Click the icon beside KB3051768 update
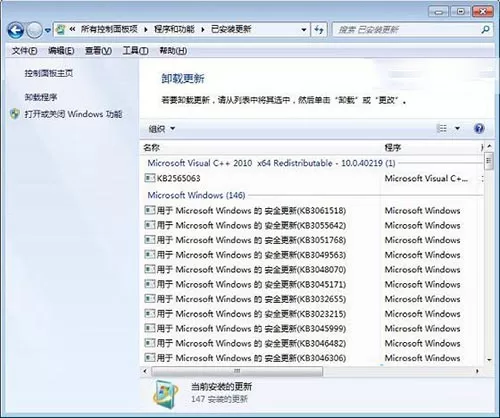This screenshot has height=418, width=500. [x=150, y=240]
